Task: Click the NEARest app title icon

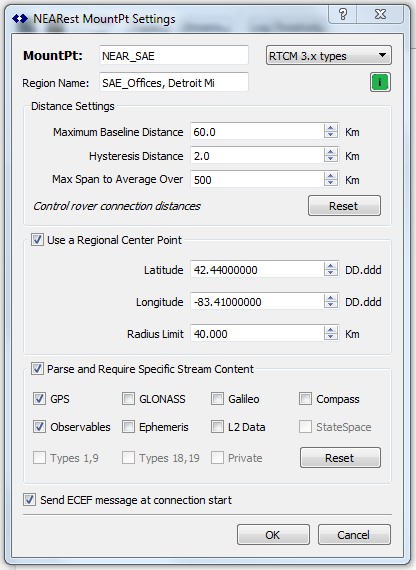Action: pos(20,19)
